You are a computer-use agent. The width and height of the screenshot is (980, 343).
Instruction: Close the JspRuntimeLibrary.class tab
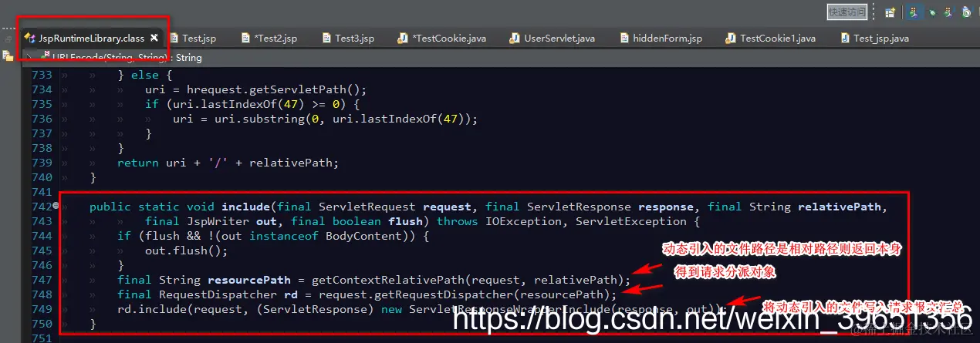click(x=154, y=38)
